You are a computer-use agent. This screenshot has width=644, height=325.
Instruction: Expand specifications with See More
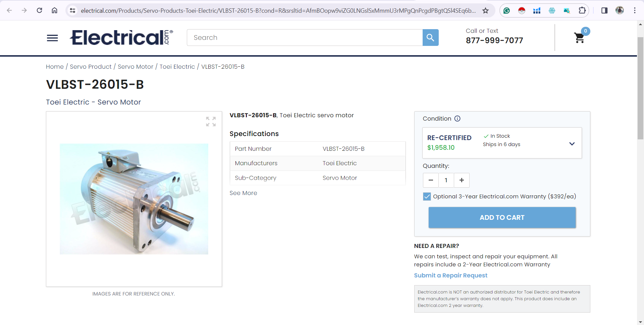click(243, 193)
